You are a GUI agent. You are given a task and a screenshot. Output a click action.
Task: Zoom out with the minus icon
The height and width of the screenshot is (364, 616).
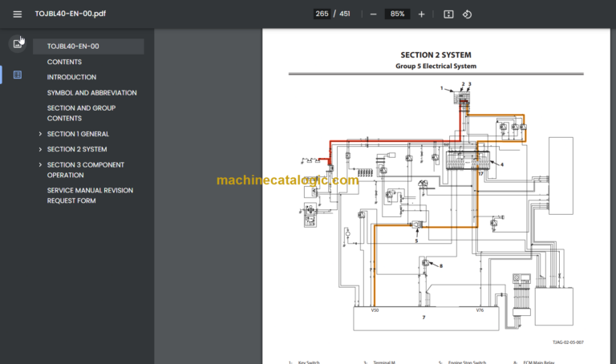371,14
